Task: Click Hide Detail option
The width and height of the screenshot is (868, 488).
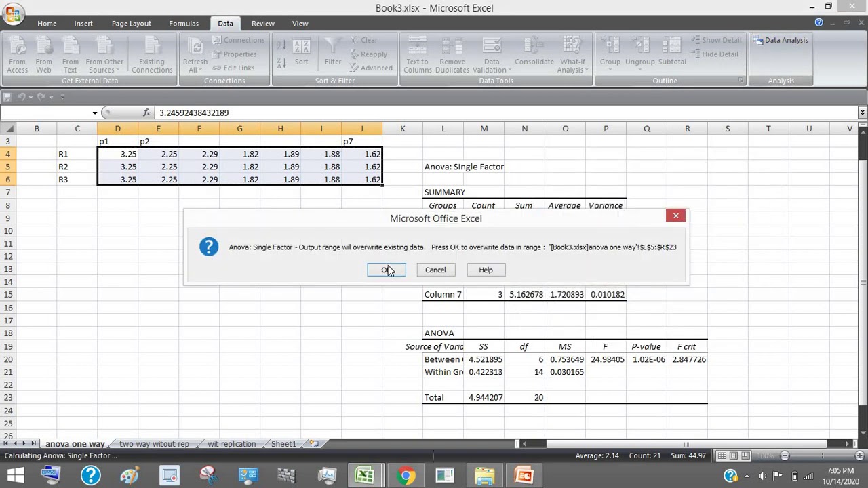Action: click(715, 54)
